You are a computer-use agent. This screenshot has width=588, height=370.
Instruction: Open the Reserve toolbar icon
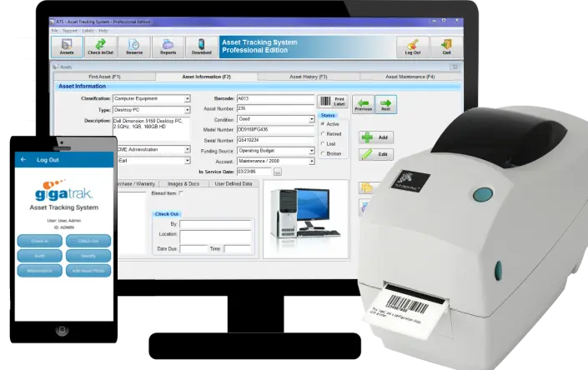pos(134,47)
